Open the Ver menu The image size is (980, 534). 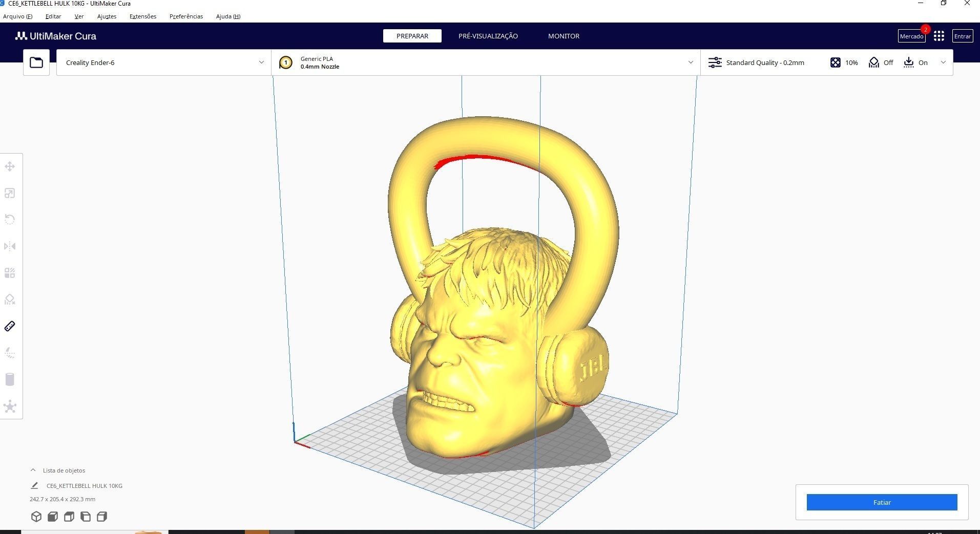79,16
